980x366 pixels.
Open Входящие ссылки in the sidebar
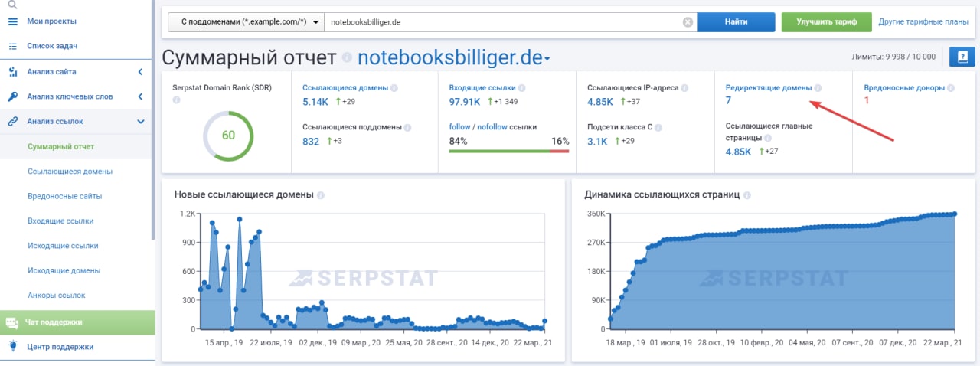(60, 221)
